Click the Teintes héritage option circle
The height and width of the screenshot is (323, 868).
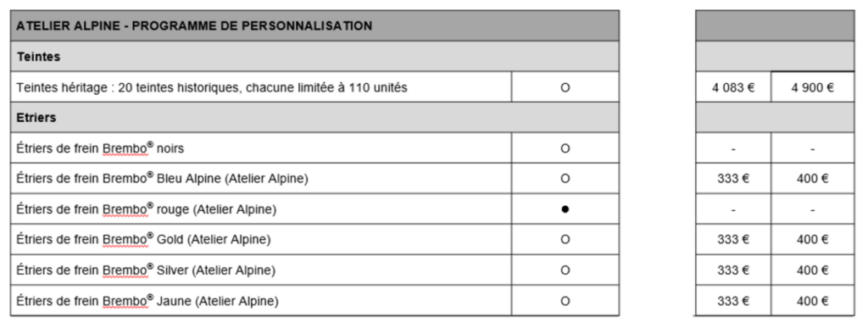565,87
